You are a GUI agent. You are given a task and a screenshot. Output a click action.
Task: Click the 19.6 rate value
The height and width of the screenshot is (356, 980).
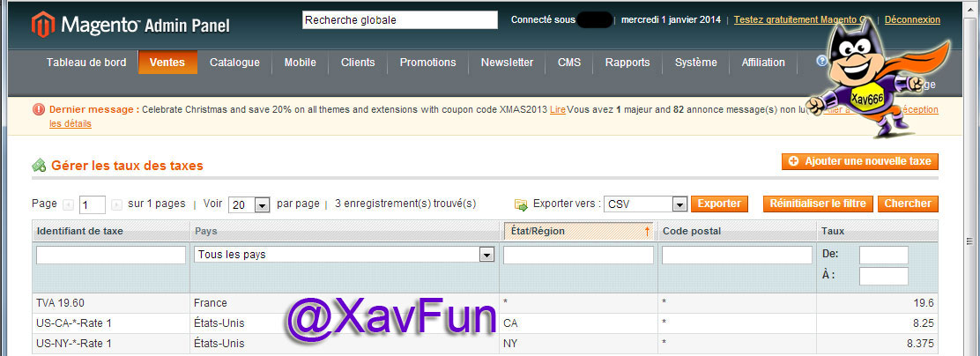click(923, 303)
